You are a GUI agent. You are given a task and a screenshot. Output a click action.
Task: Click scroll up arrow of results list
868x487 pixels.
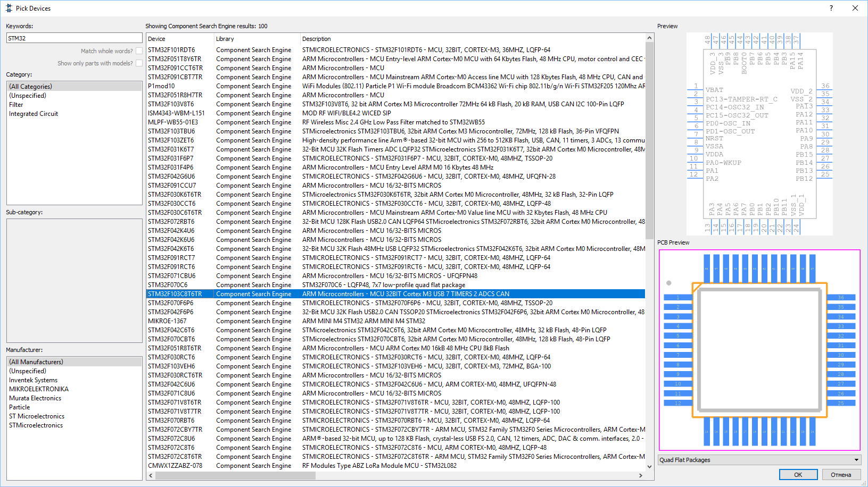[x=649, y=38]
